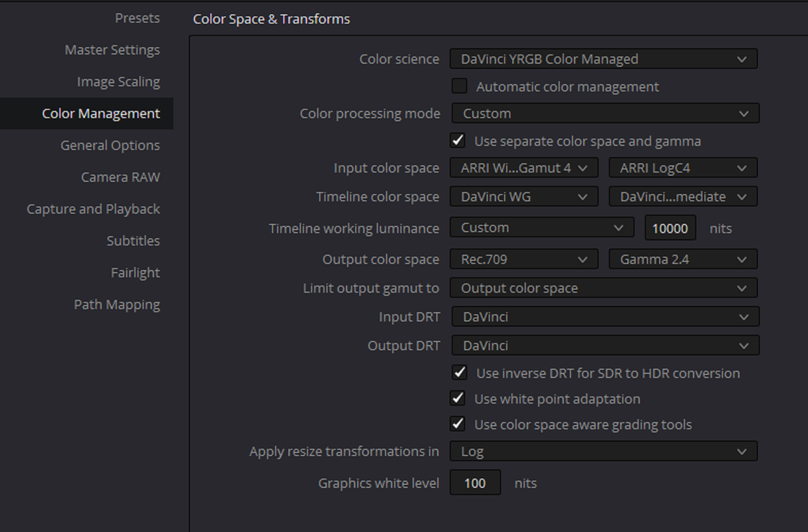Open General Options page

point(110,145)
